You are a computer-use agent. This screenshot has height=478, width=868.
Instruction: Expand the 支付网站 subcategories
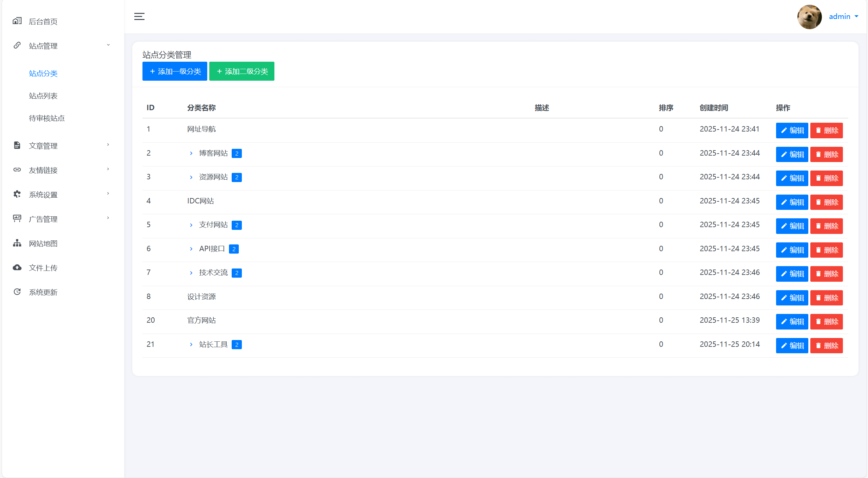click(x=191, y=225)
